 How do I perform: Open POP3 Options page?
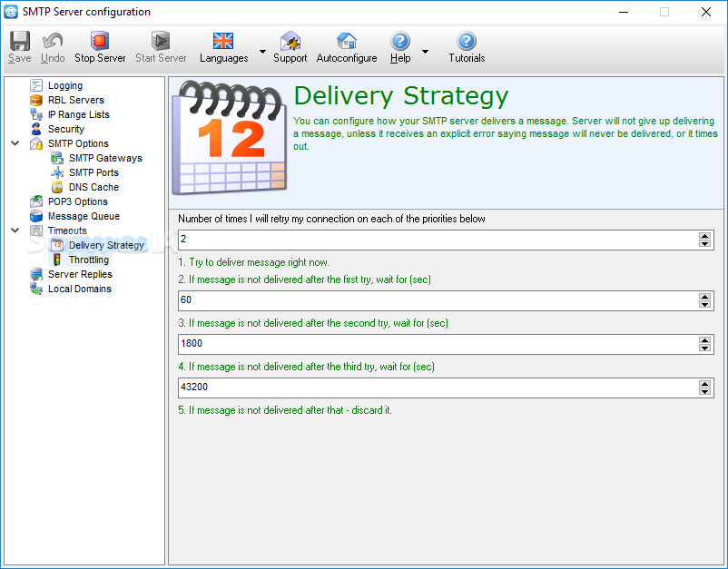(77, 201)
